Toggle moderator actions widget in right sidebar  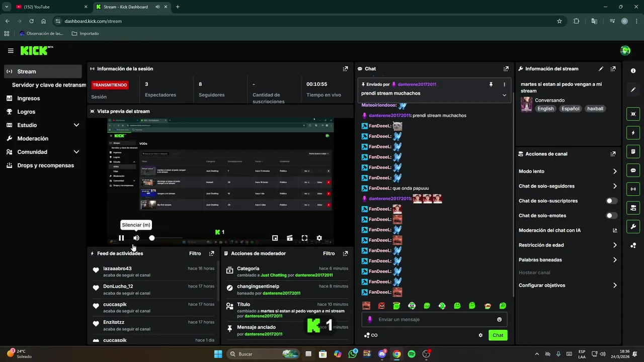(633, 152)
